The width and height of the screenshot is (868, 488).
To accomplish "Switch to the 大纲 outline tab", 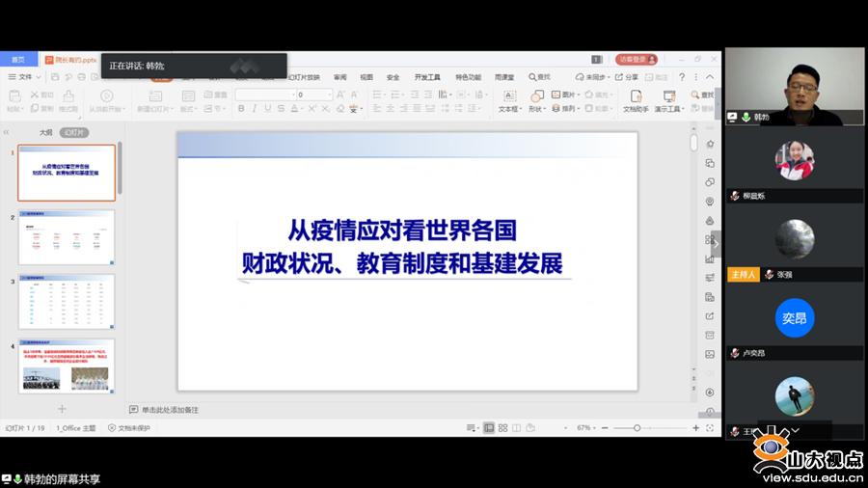I will coord(45,132).
